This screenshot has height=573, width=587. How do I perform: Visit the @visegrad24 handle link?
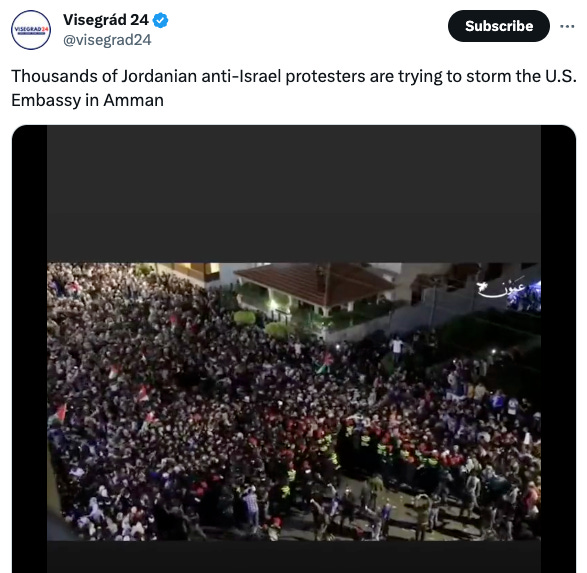[107, 40]
